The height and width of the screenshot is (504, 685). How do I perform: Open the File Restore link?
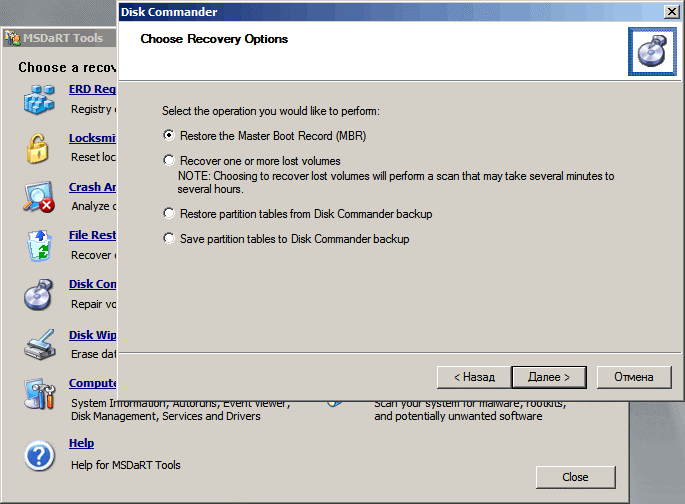(x=92, y=235)
